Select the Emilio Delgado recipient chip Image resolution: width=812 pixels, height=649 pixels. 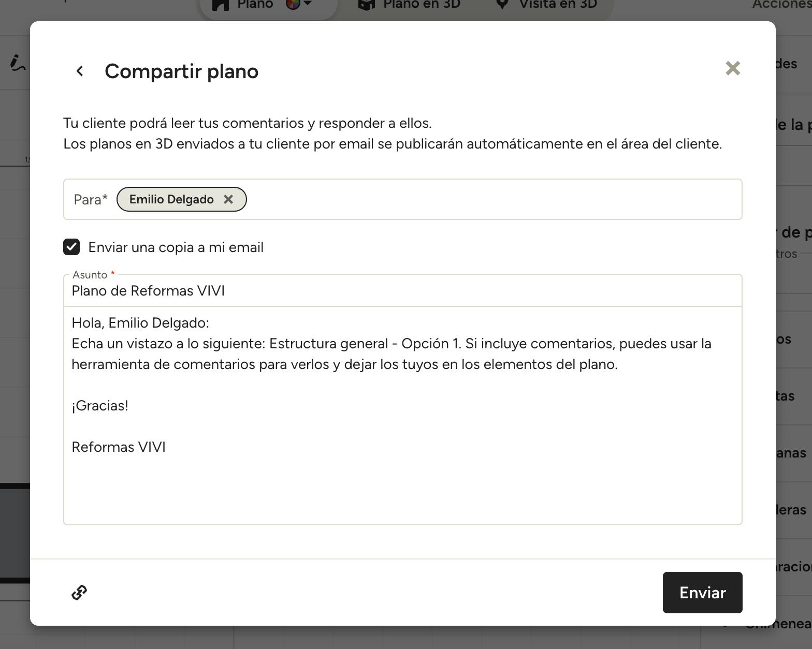(x=171, y=199)
